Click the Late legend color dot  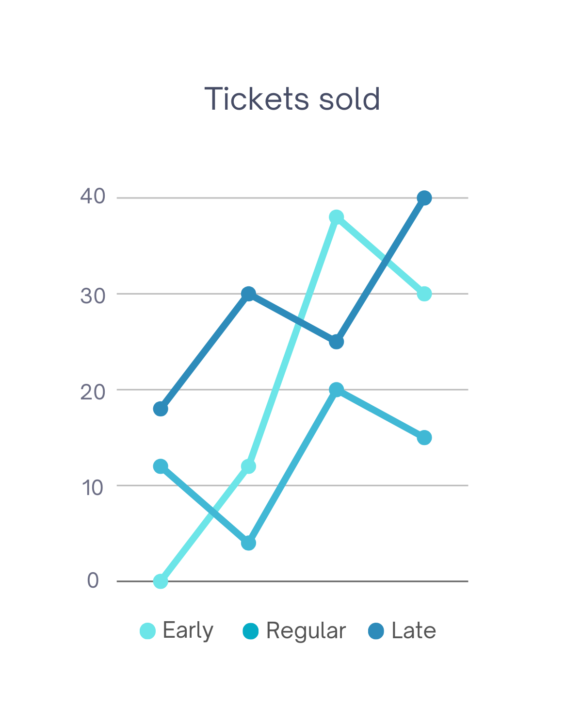[376, 631]
